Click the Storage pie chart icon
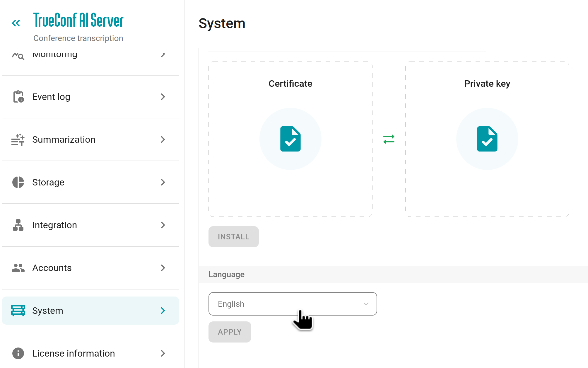 point(18,182)
